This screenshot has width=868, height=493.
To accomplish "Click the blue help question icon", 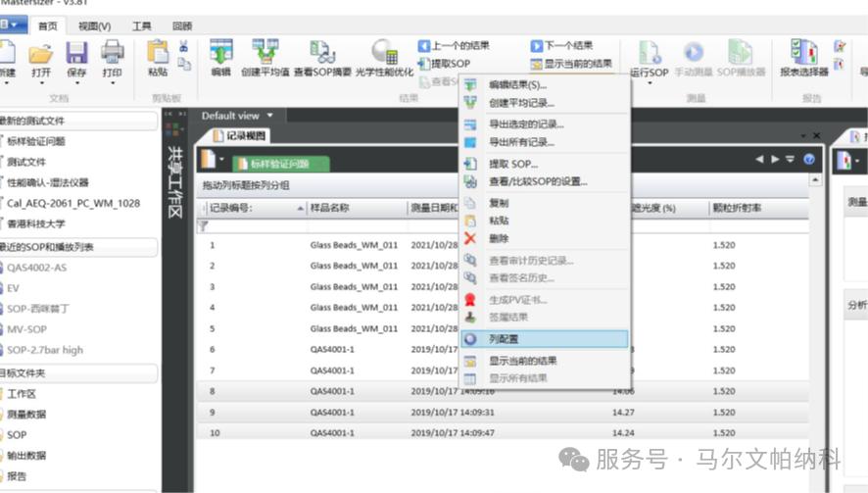I will click(x=809, y=160).
